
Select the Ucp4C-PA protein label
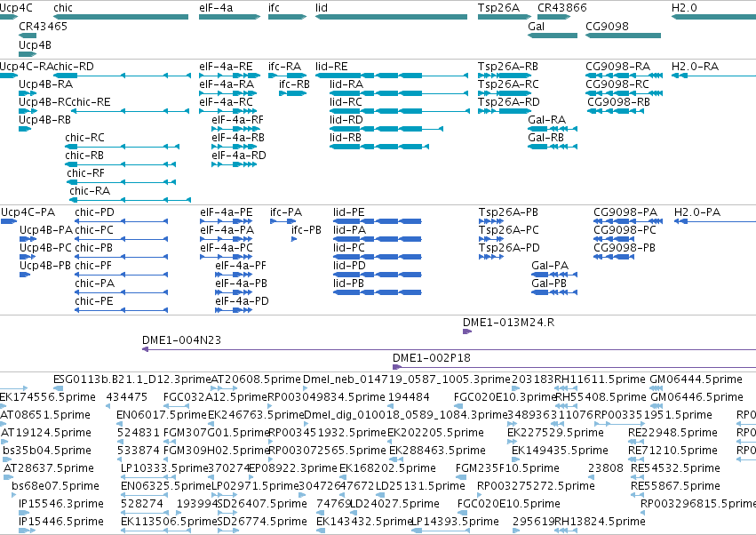point(28,212)
